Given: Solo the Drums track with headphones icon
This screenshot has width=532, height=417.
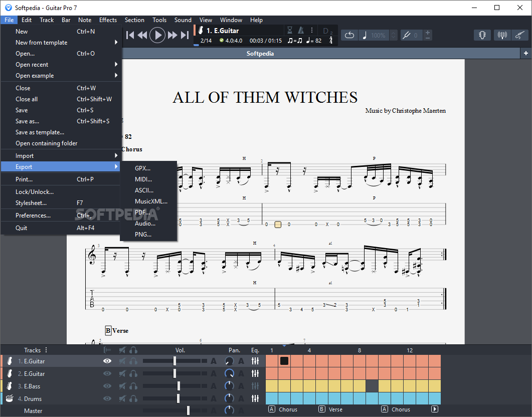Looking at the screenshot, I should click(133, 398).
